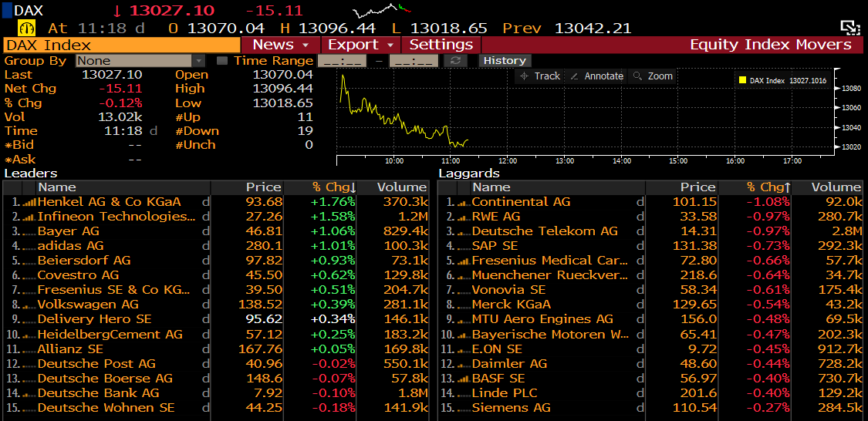Click the signal bars icon beside Continental AG

(464, 202)
